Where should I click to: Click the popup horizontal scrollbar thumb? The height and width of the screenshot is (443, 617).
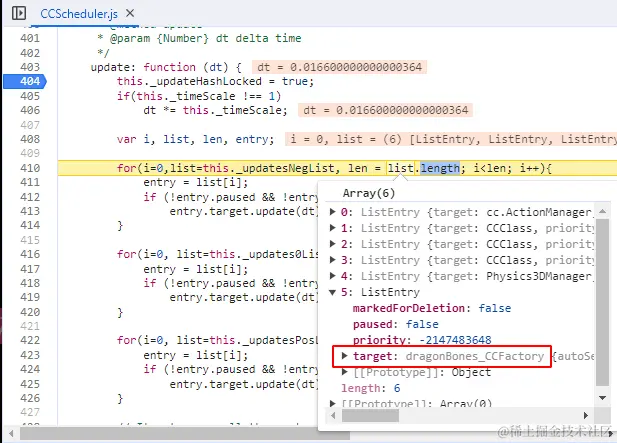coord(370,415)
